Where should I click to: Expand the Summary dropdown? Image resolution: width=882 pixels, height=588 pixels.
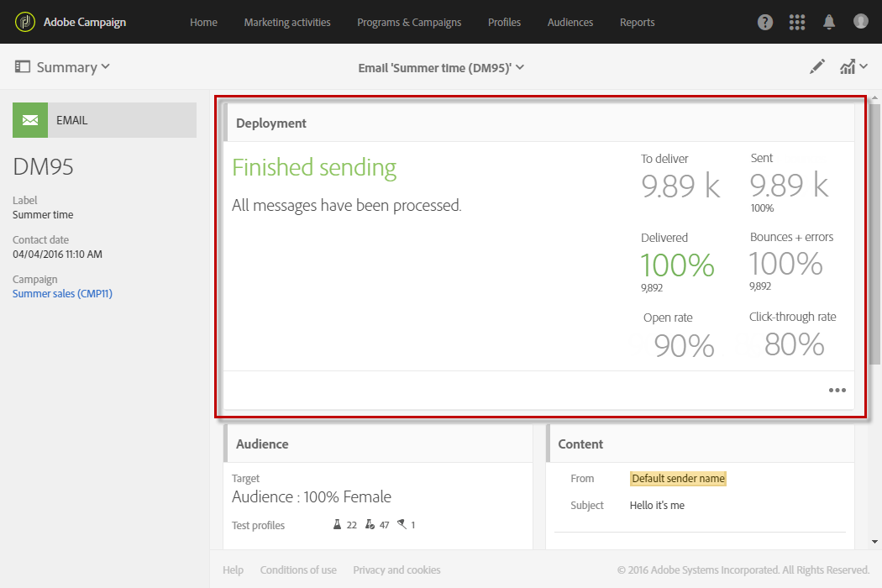point(105,67)
